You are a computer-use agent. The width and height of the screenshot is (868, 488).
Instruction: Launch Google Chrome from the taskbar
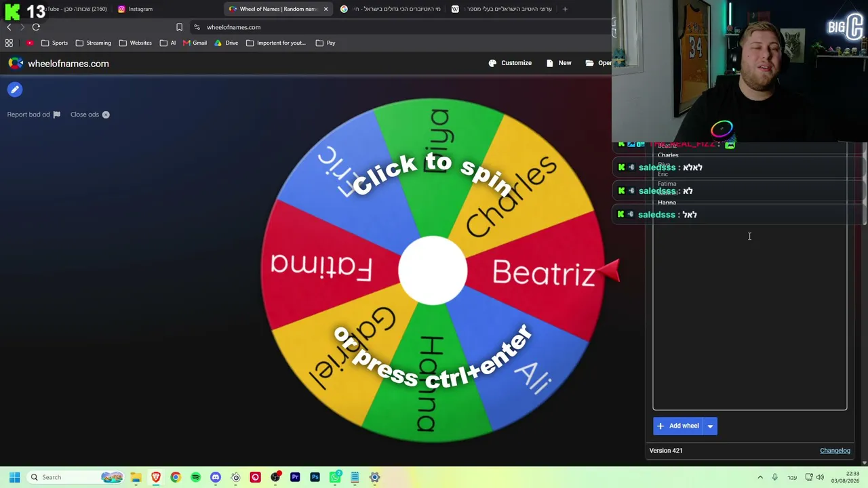(x=176, y=477)
